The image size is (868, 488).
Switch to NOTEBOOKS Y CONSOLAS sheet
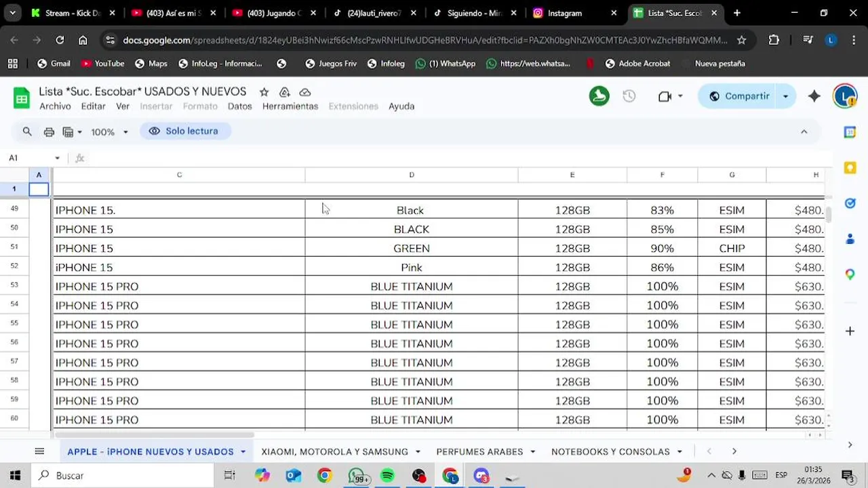610,451
